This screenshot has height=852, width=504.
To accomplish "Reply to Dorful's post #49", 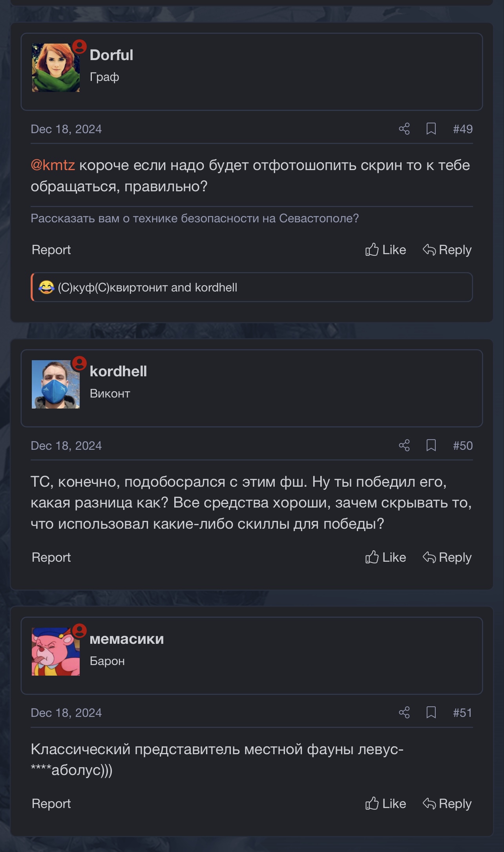I will (x=447, y=250).
